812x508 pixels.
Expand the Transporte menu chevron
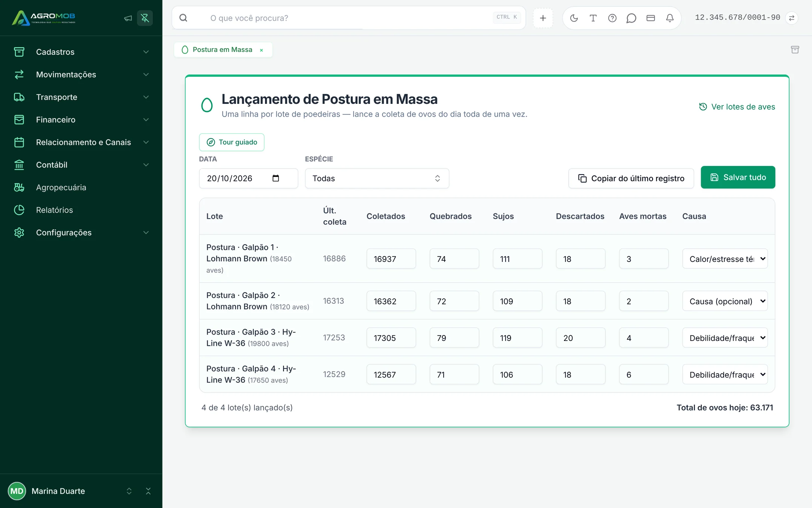click(146, 97)
